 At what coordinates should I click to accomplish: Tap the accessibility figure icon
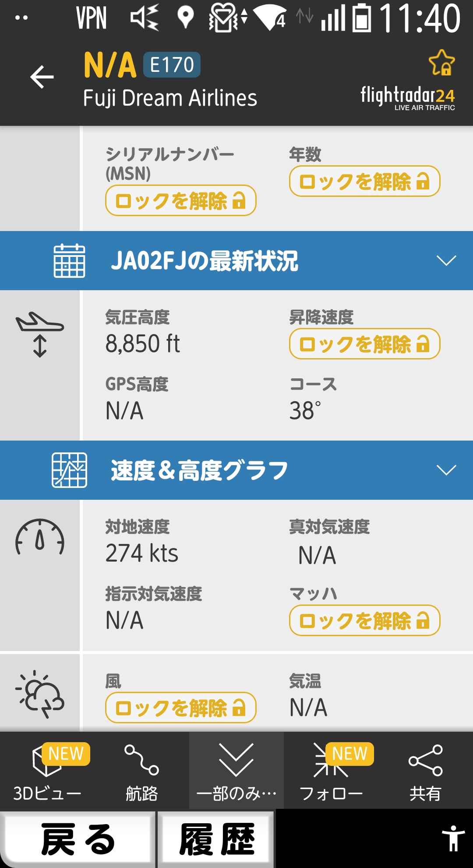[x=453, y=838]
